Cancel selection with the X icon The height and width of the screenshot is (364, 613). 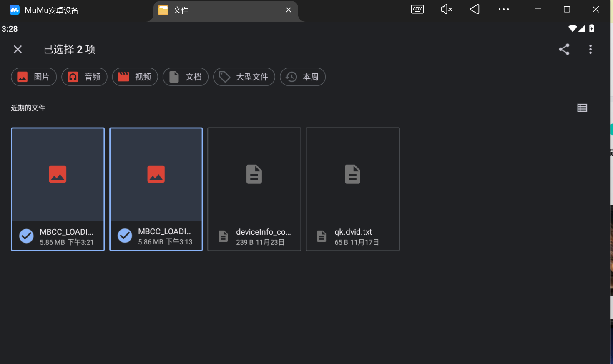18,49
